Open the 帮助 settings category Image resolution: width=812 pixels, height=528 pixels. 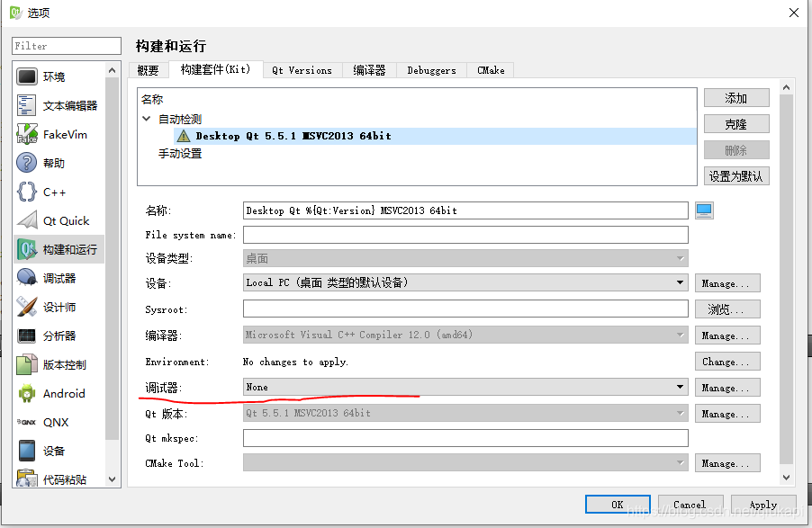[59, 163]
